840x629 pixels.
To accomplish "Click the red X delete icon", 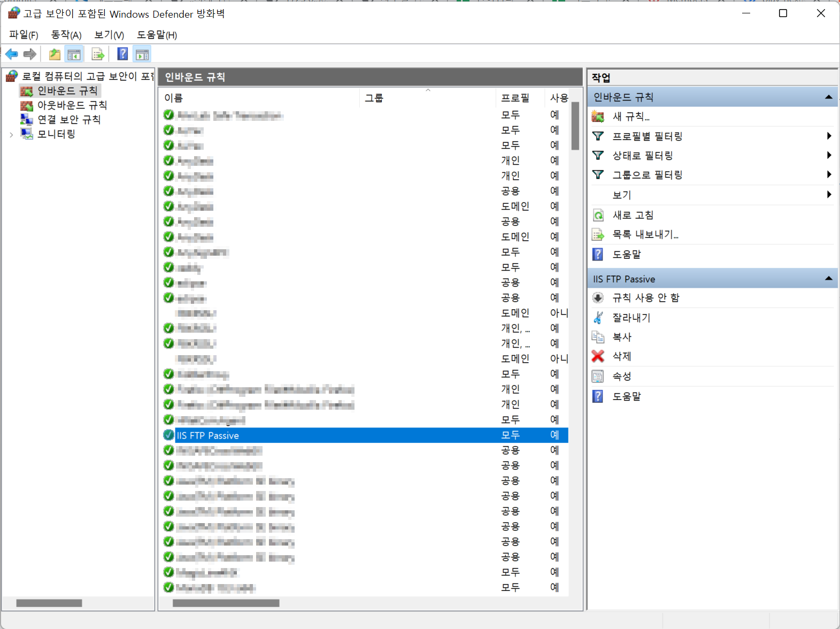I will [598, 356].
